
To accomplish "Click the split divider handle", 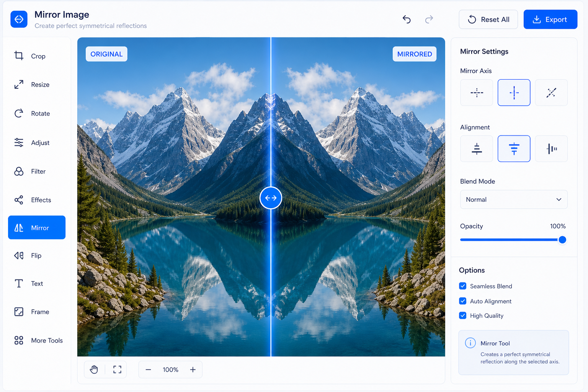I will coord(271,198).
